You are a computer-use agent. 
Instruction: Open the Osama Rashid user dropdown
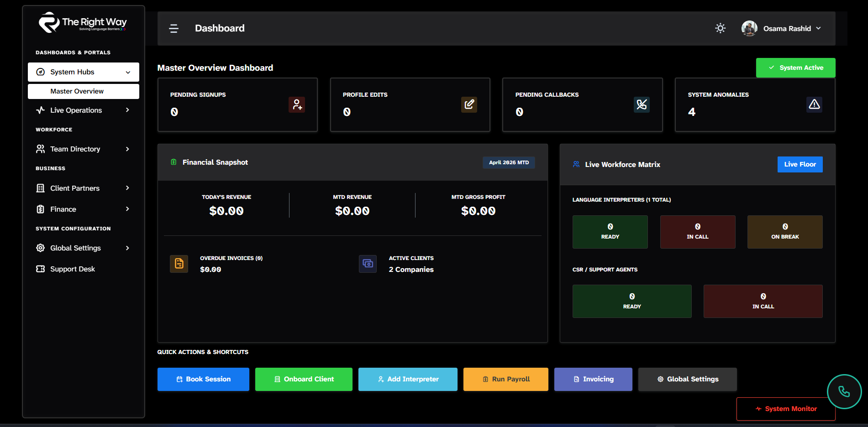point(782,28)
